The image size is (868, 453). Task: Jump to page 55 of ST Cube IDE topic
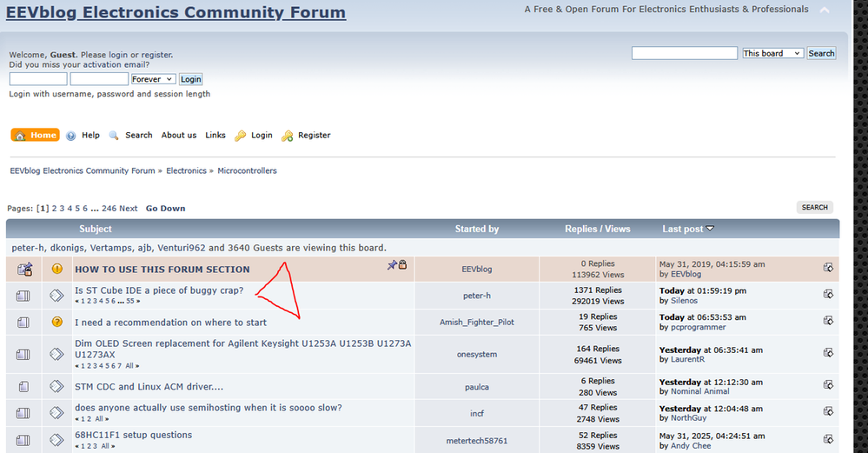(x=130, y=301)
